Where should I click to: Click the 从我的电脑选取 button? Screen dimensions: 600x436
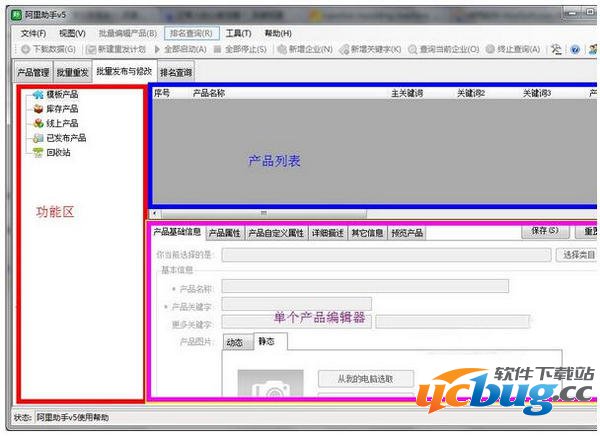(366, 378)
